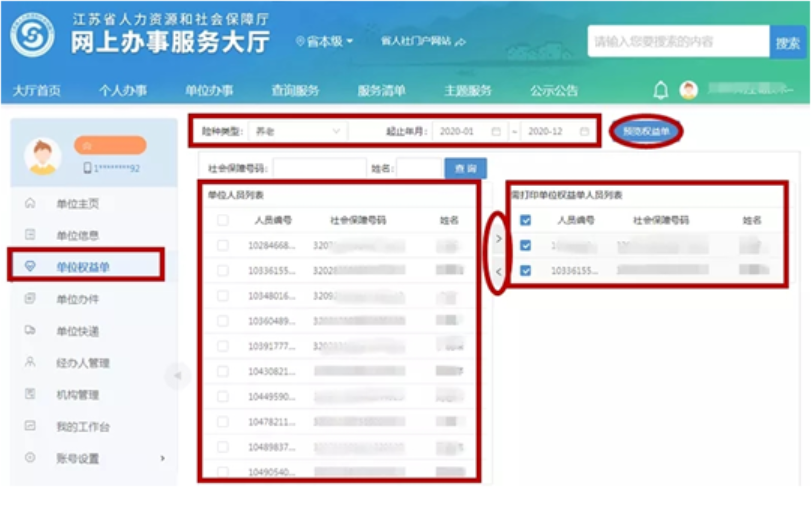Expand the 账号设置 chevron arrow
Screen dimensions: 811x513
coord(162,458)
